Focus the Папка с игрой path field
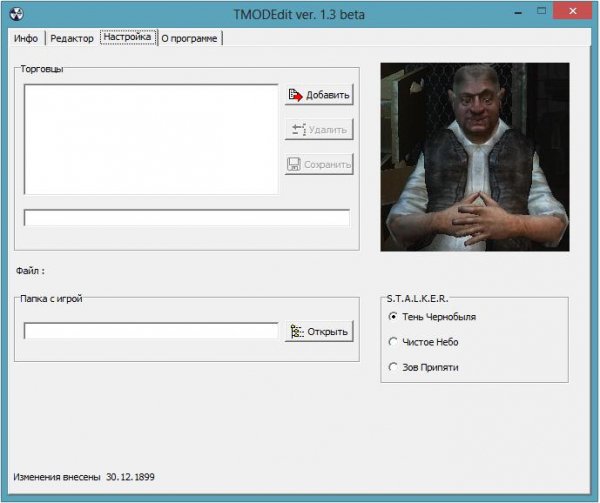Image resolution: width=600 pixels, height=503 pixels. tap(151, 330)
